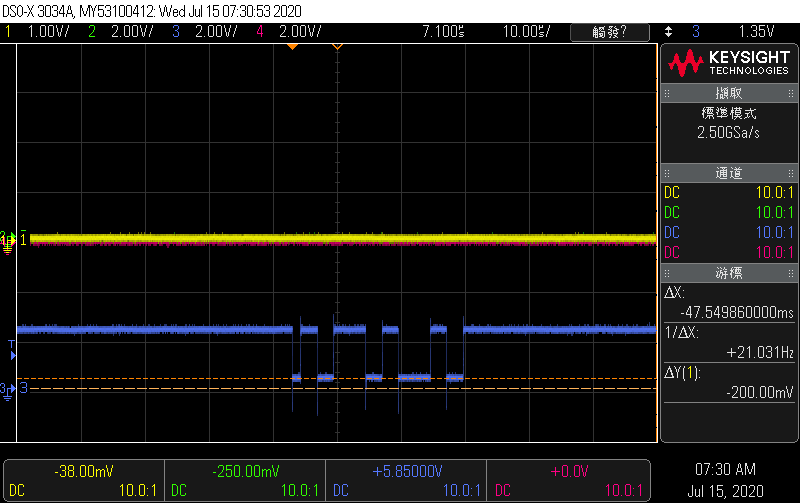Click the hollow orange trigger position marker
This screenshot has height=503, width=800.
337,47
